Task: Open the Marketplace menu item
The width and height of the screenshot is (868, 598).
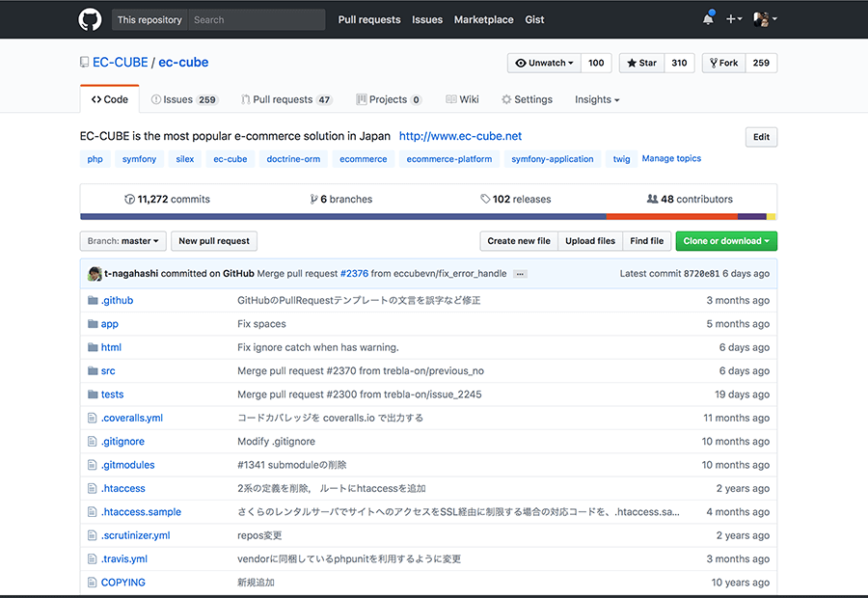Action: [483, 19]
